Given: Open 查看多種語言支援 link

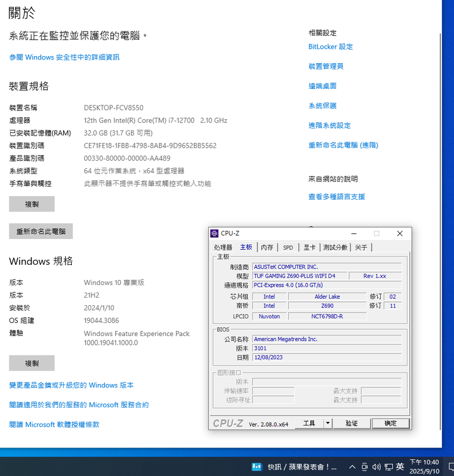Looking at the screenshot, I should 337,197.
